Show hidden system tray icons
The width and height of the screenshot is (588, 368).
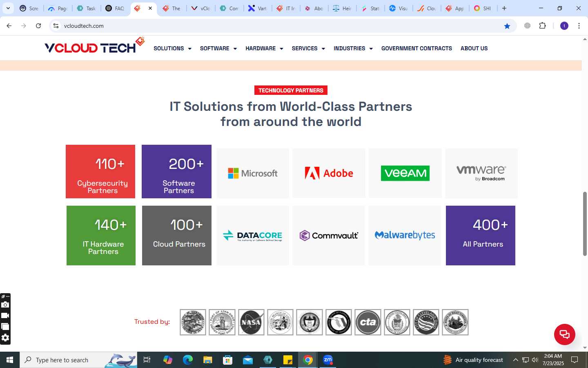tap(515, 360)
